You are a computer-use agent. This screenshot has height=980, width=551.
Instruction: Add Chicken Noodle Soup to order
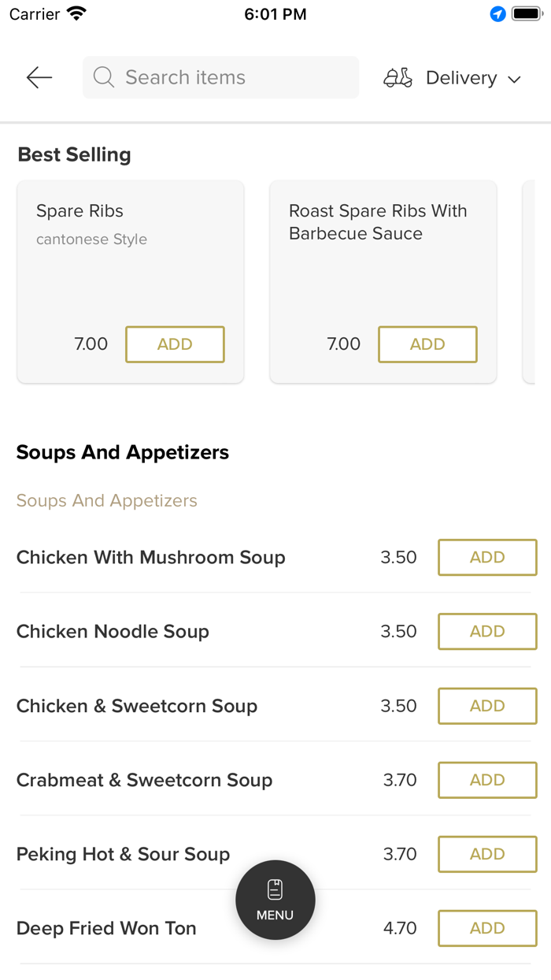pyautogui.click(x=487, y=632)
